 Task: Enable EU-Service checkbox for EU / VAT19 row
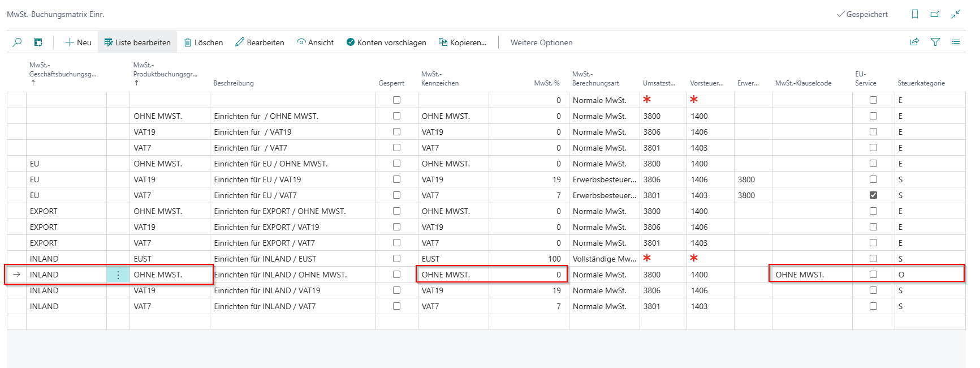[873, 179]
